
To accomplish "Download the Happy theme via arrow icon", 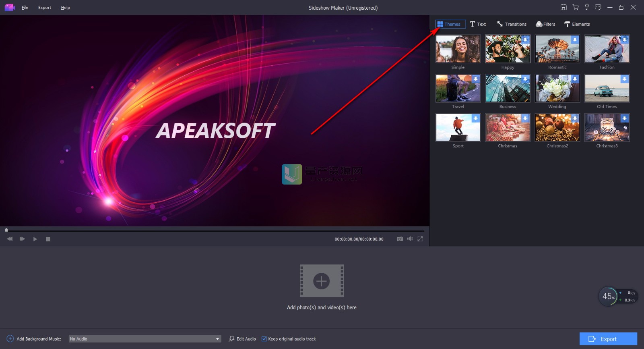I will pyautogui.click(x=525, y=40).
